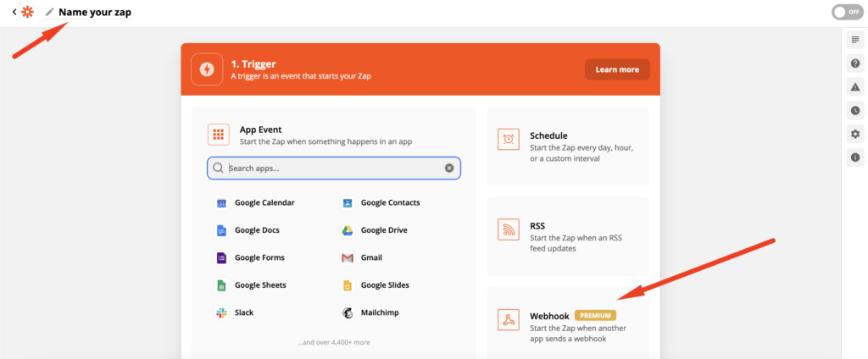The width and height of the screenshot is (868, 359).
Task: Rename the zap via Name your zap
Action: (95, 12)
